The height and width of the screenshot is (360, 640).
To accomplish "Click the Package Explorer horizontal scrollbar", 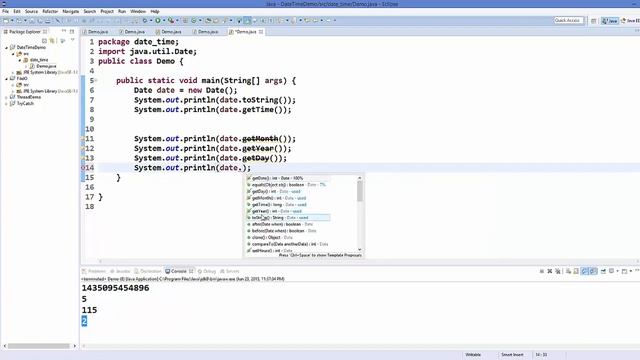I will click(x=39, y=346).
